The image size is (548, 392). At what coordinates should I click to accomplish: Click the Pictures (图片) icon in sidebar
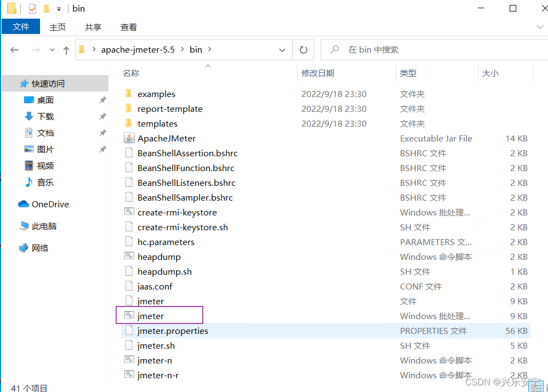pos(28,149)
